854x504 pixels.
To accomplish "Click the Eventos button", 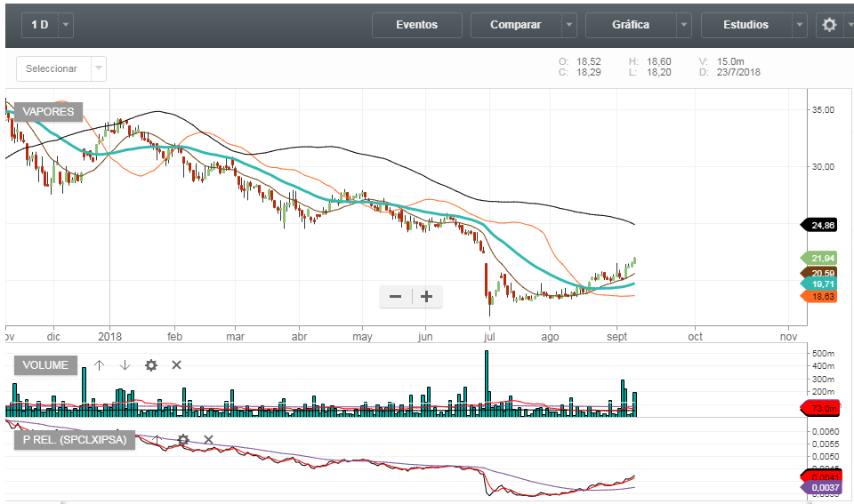I will point(416,25).
